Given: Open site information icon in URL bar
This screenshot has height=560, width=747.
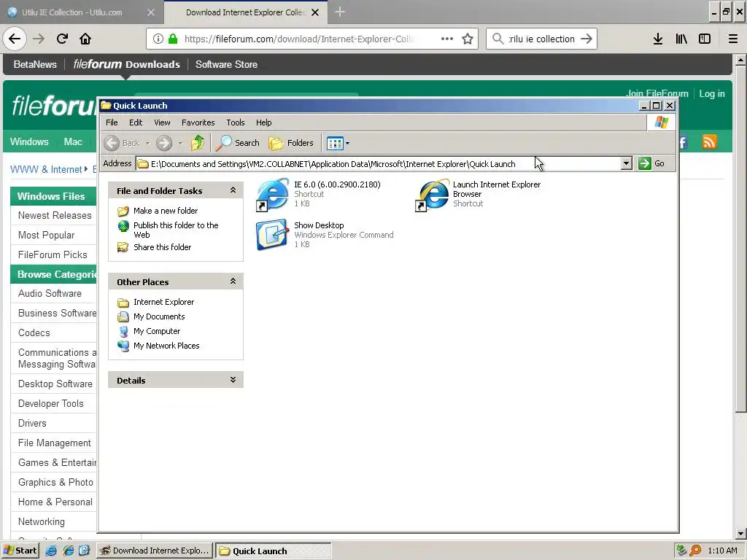Looking at the screenshot, I should [x=158, y=39].
